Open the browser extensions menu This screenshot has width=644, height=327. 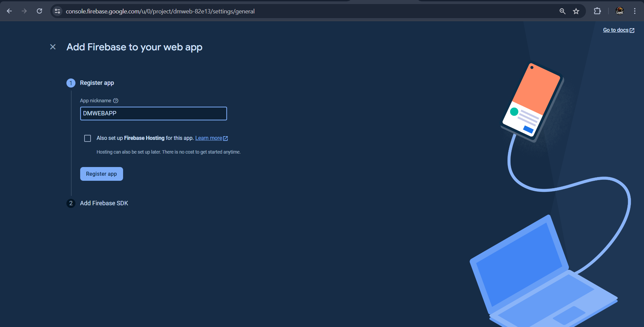click(x=597, y=11)
